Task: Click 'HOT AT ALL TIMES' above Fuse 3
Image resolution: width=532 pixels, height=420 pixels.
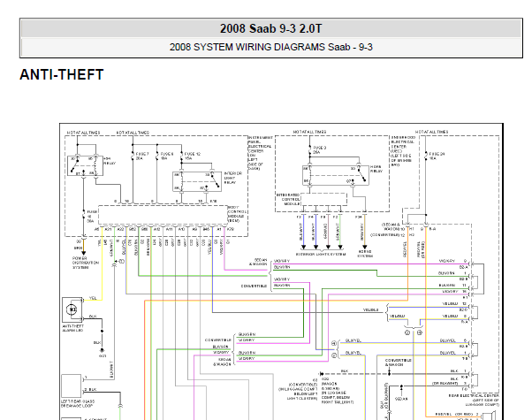Action: pyautogui.click(x=310, y=132)
